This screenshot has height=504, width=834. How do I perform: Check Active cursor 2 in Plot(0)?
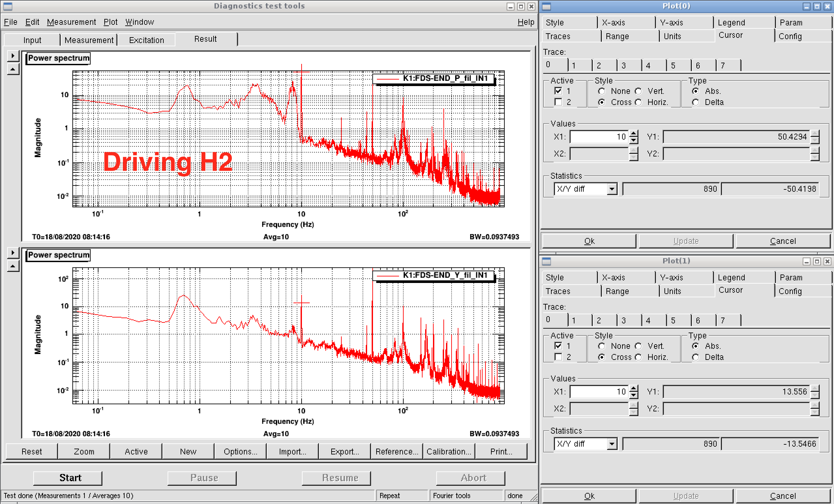pos(558,102)
